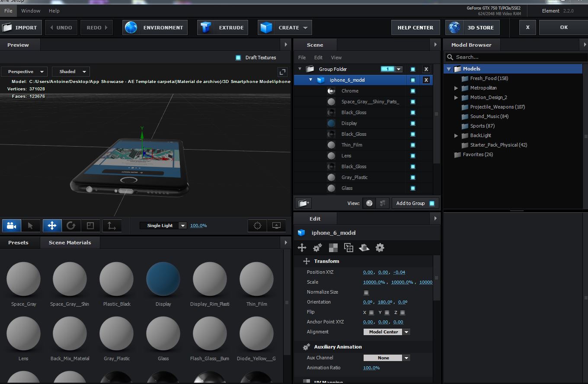
Task: Activate the scale gizmo tool
Action: point(90,226)
